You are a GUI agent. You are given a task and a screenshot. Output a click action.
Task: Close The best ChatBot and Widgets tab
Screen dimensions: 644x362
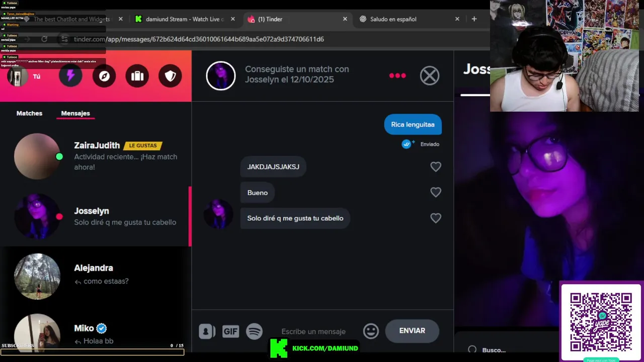pyautogui.click(x=120, y=19)
